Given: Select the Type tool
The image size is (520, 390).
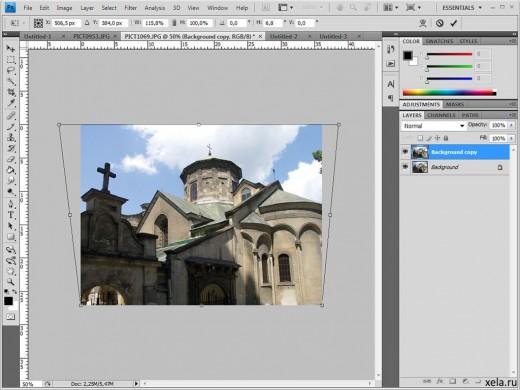Looking at the screenshot, I should pos(11,215).
